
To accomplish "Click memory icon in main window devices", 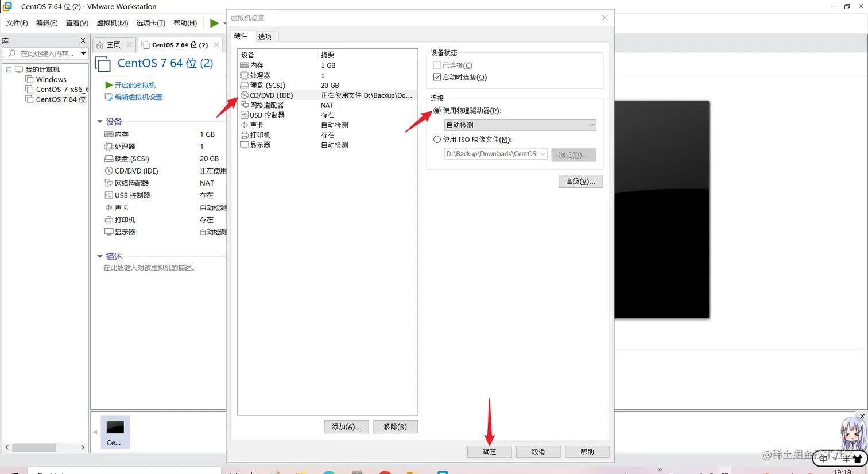I will coord(109,134).
